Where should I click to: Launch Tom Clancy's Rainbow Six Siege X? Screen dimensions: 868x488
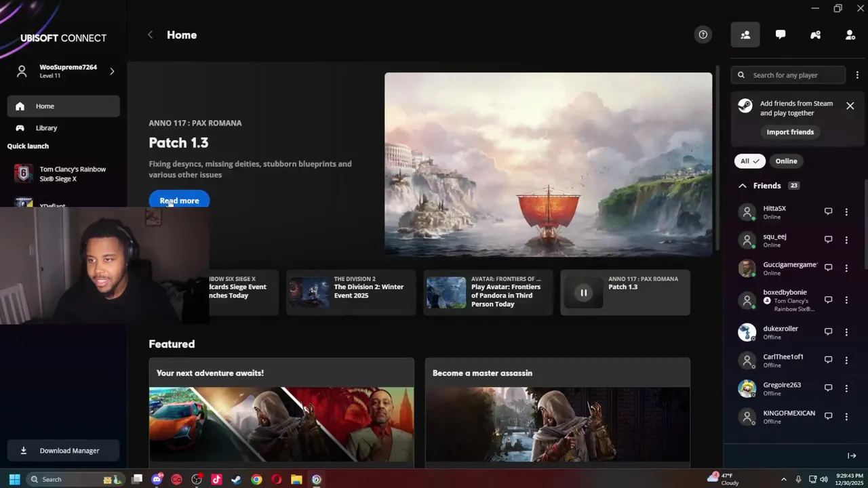[x=64, y=174]
